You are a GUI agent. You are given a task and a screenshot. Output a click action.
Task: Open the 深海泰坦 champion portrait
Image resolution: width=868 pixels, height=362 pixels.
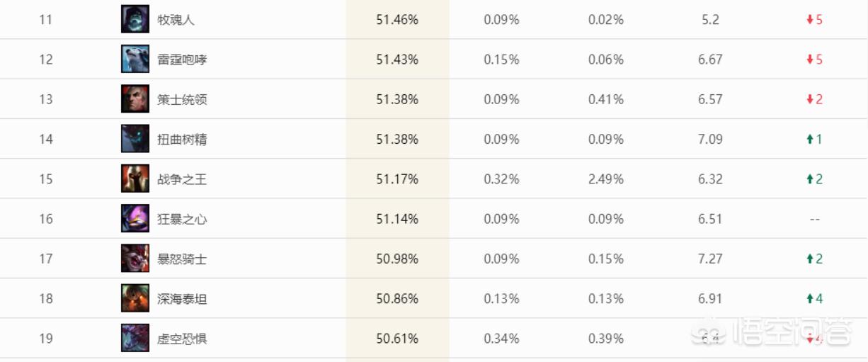[135, 298]
